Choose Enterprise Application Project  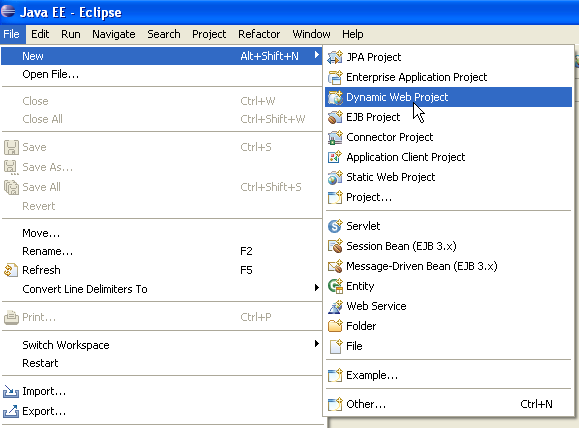click(448, 77)
